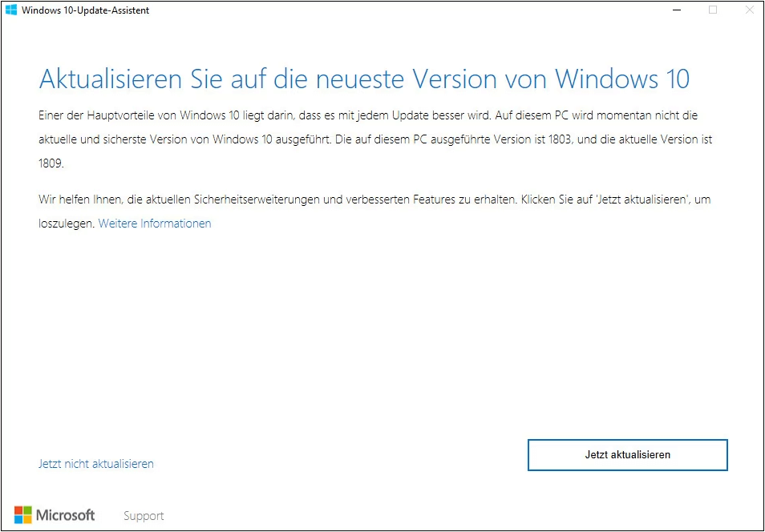765x532 pixels.
Task: Click the red close icon
Action: click(x=749, y=10)
